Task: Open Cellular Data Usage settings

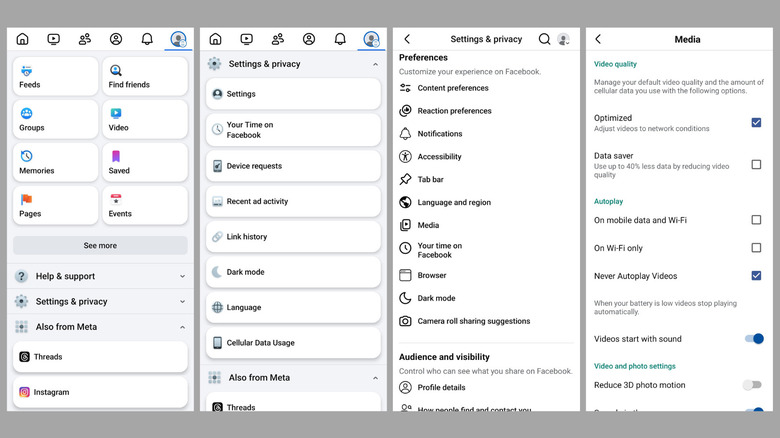Action: click(x=293, y=343)
